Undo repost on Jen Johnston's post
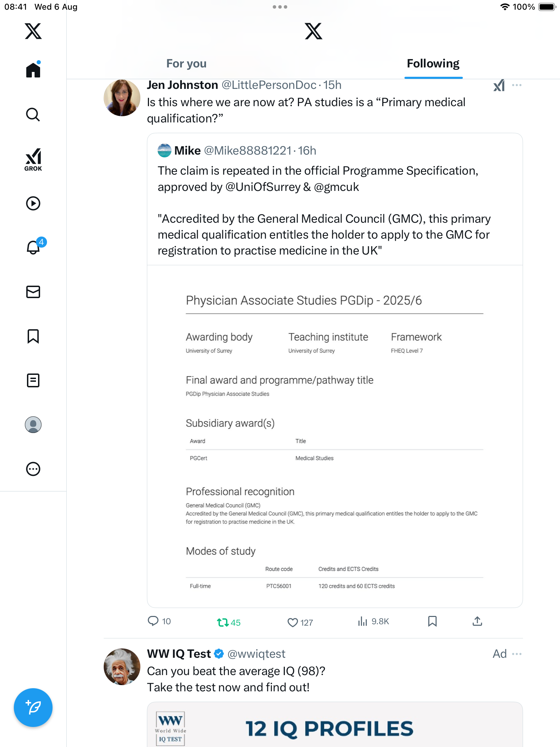The height and width of the screenshot is (747, 560). 223,622
